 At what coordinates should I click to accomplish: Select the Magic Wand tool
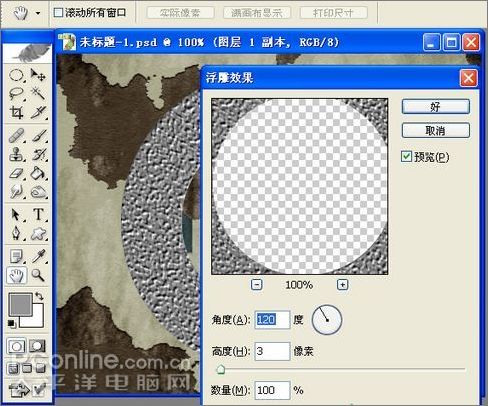38,94
